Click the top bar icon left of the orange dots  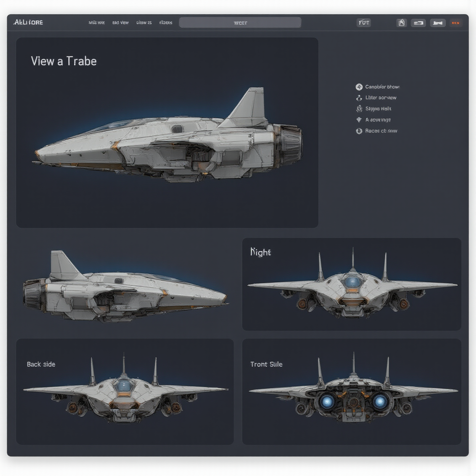(438, 23)
